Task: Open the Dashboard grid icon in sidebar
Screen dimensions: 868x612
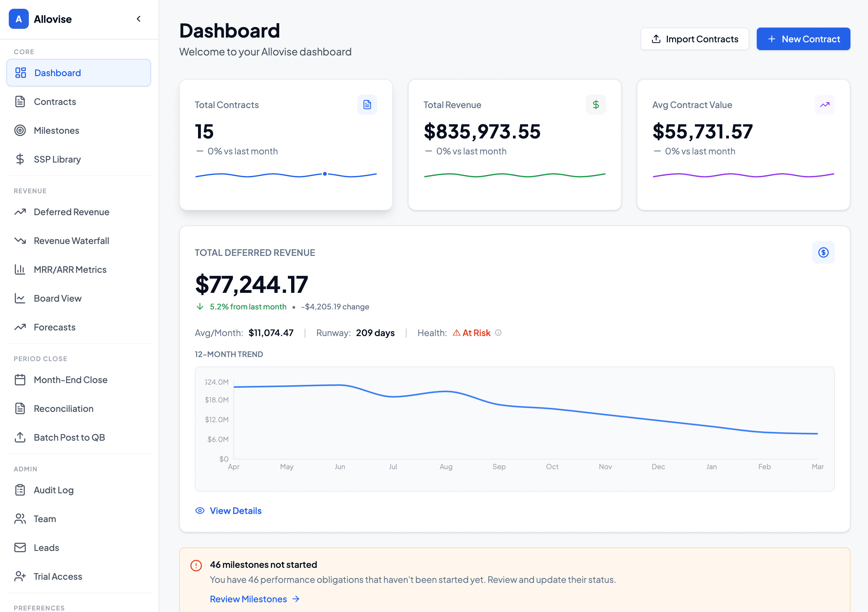Action: pos(21,73)
